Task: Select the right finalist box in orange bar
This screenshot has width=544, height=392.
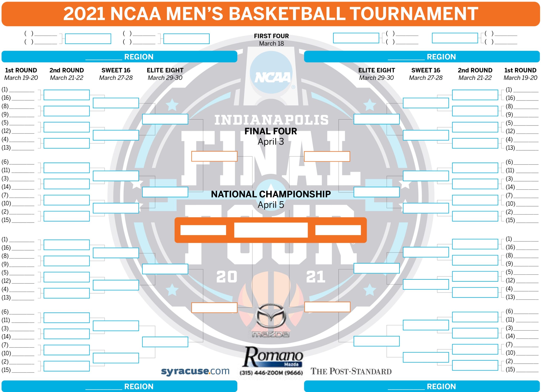Action: pyautogui.click(x=338, y=230)
